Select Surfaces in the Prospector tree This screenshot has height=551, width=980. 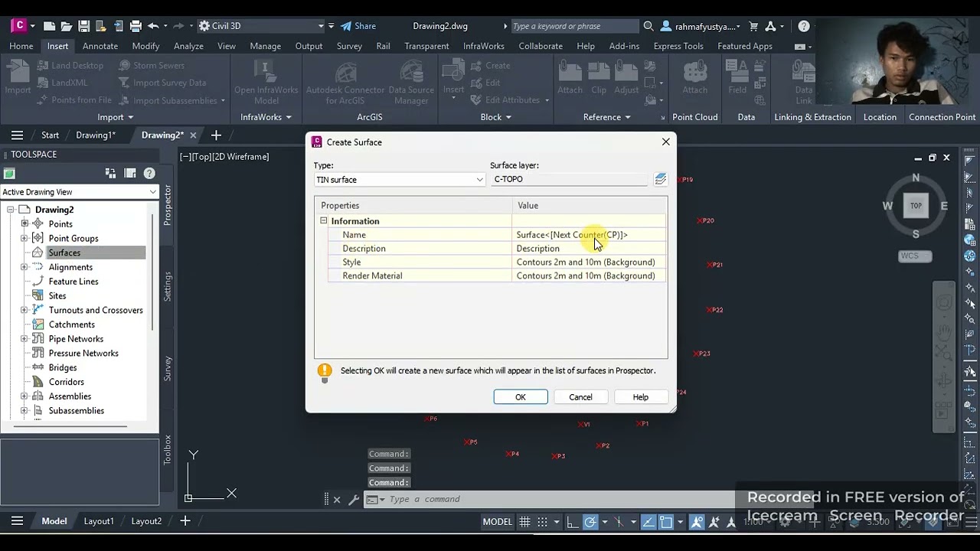64,253
